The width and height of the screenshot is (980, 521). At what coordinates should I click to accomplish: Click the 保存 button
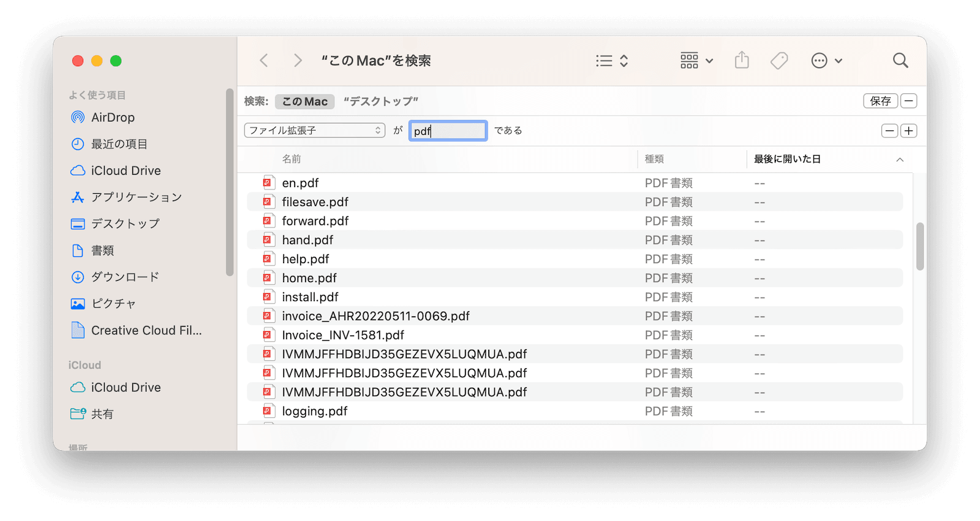[x=881, y=101]
